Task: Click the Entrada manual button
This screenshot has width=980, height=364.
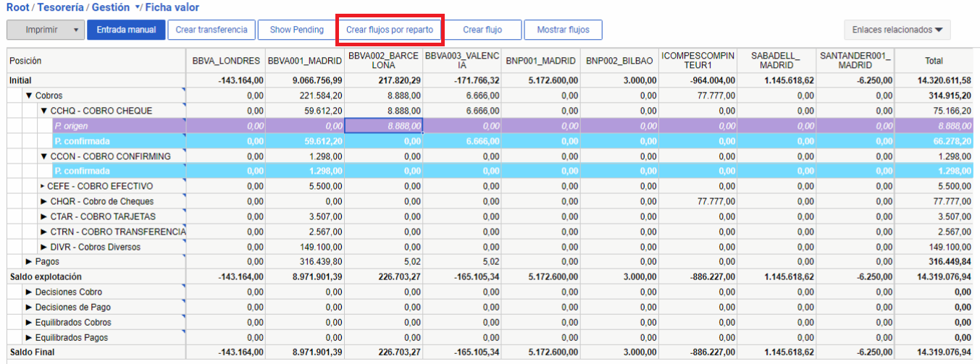Action: coord(126,30)
